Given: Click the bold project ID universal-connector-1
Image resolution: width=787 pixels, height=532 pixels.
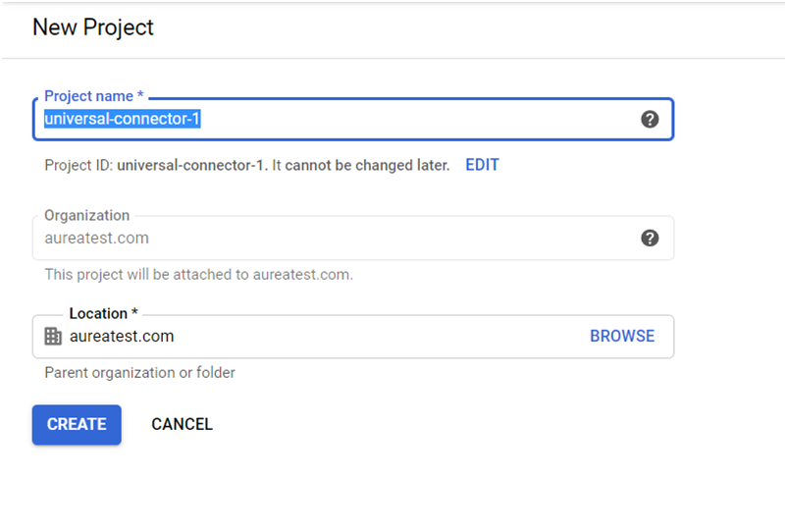Looking at the screenshot, I should [x=189, y=165].
